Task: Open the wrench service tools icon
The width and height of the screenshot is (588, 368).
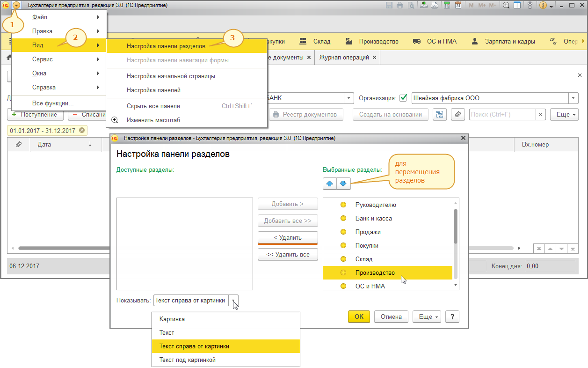Action: 530,5
